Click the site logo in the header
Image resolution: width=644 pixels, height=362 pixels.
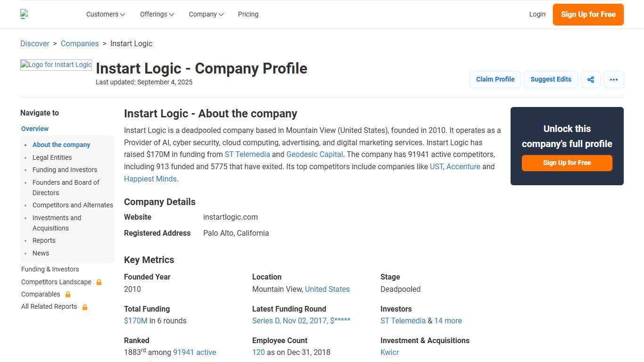tap(24, 14)
